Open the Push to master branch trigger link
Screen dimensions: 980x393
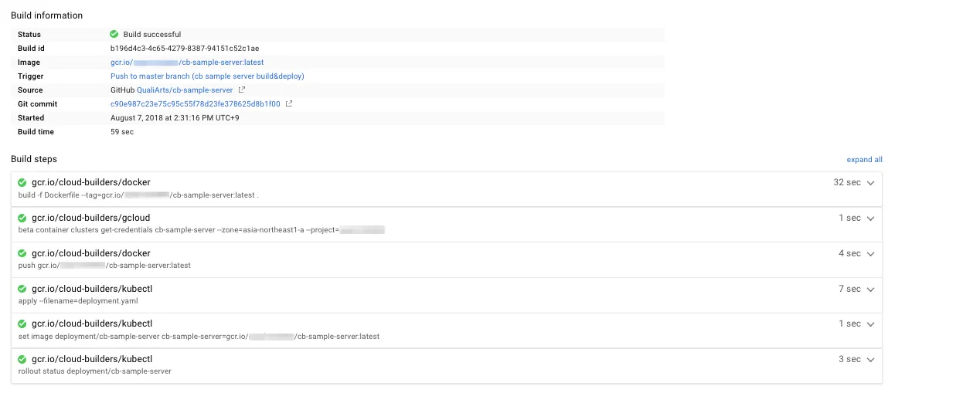tap(207, 76)
